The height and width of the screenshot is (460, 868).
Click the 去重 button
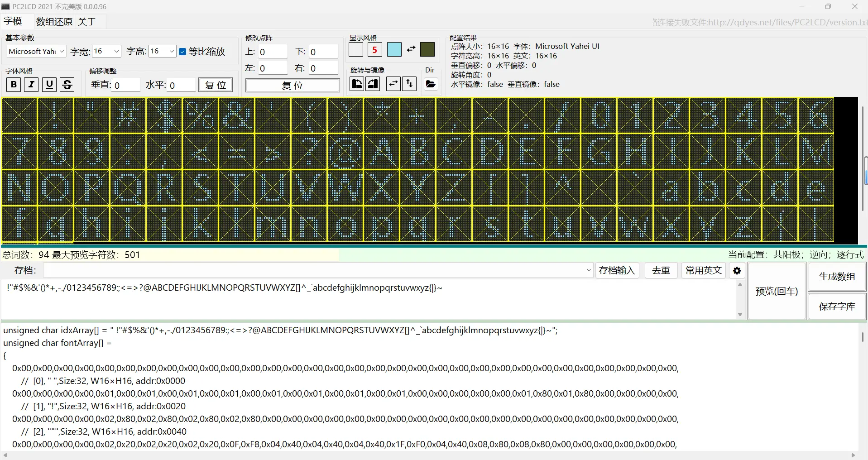pos(661,270)
